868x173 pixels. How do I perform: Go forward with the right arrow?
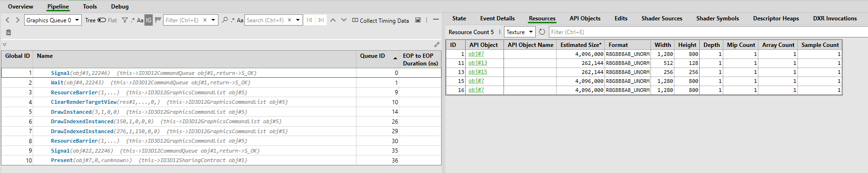tap(17, 20)
